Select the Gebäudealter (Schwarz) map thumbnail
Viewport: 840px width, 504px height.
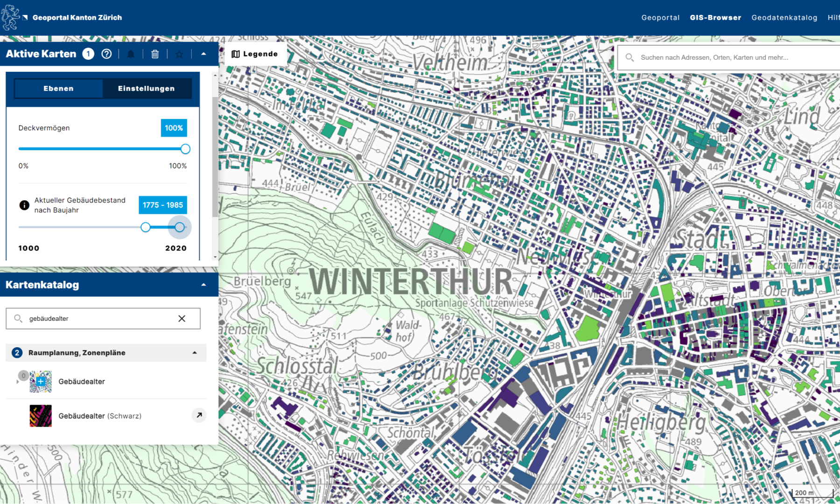(x=41, y=416)
